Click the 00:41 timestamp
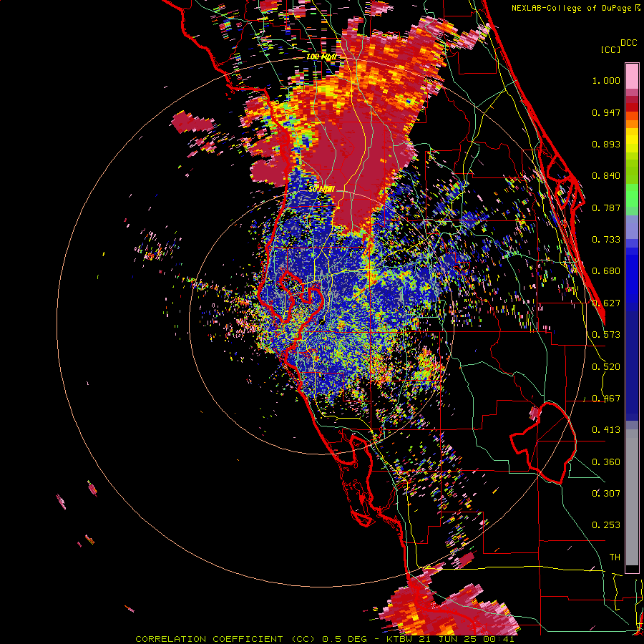Screen dimensions: 644x644 pos(499,639)
